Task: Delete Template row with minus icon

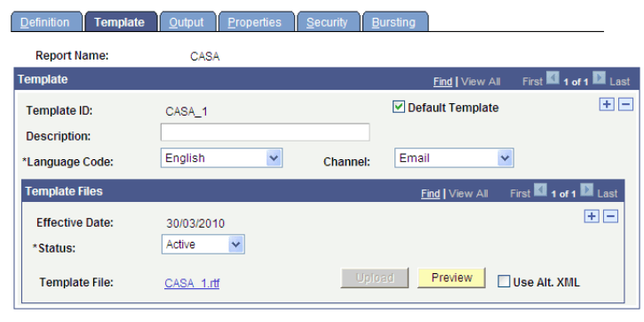Action: (x=626, y=105)
